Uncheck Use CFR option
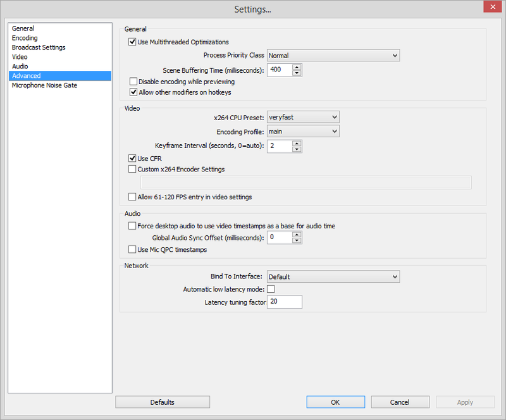Screen dimensions: 506x420 (x=132, y=158)
